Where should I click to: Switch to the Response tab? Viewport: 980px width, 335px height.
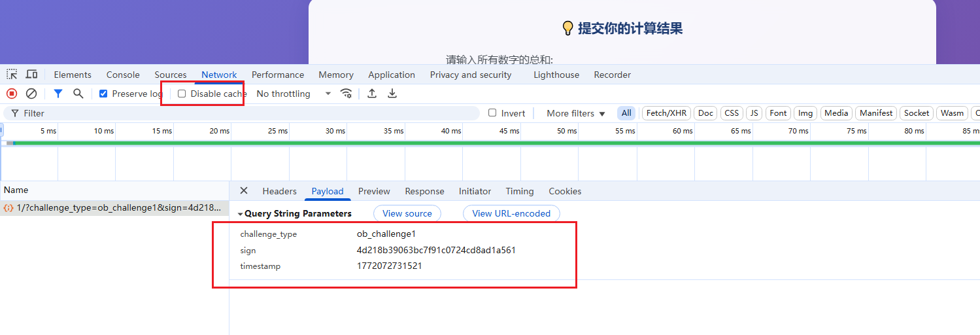[424, 191]
